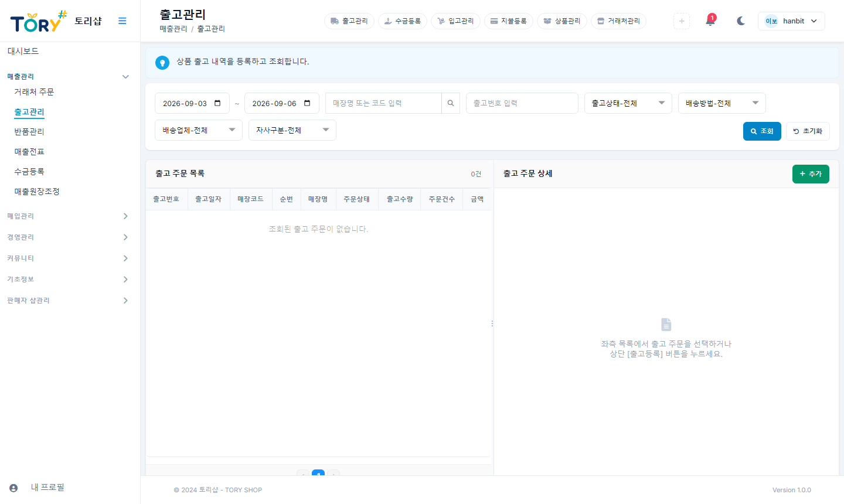
Task: Open 거래처 주문 in the sidebar
Action: coord(34,92)
